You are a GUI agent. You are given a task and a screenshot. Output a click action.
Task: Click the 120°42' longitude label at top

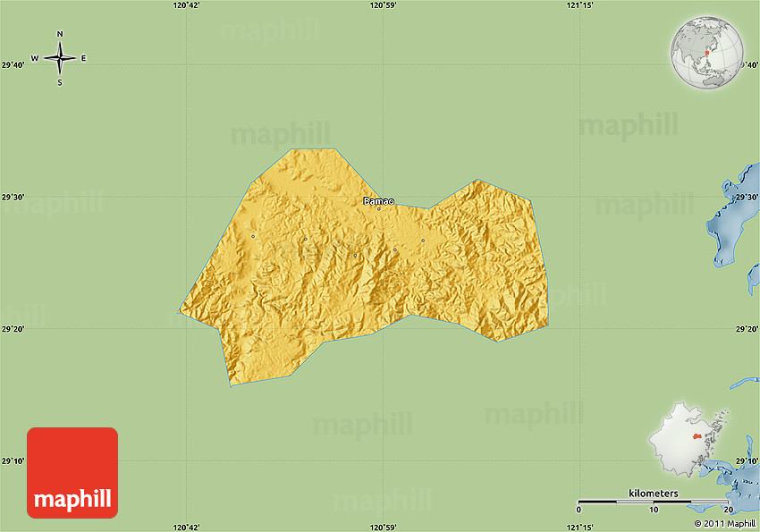[x=186, y=5]
